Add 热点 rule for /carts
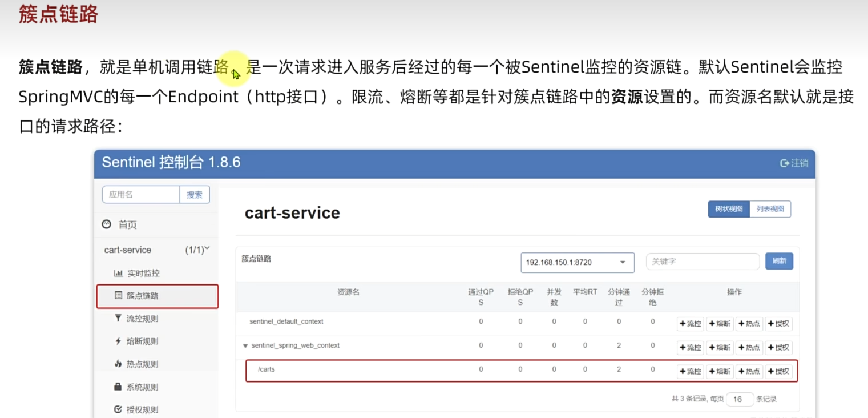Screen dimensions: 868x418 pos(749,371)
